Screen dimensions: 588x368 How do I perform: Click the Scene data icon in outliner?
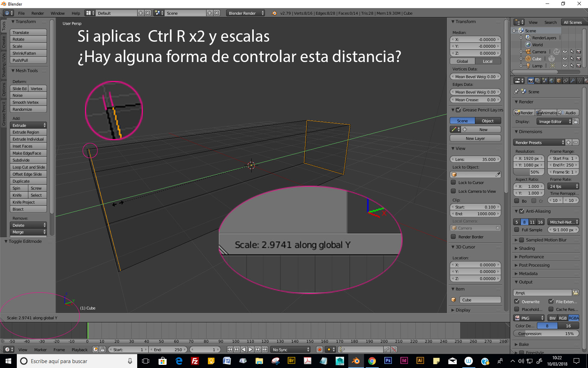(521, 30)
